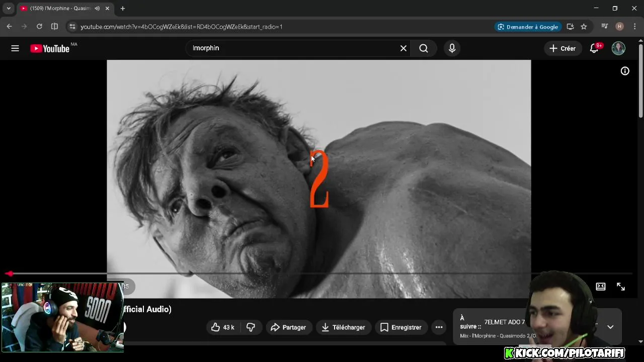644x362 pixels.
Task: Run search with magnifier button
Action: [424, 48]
